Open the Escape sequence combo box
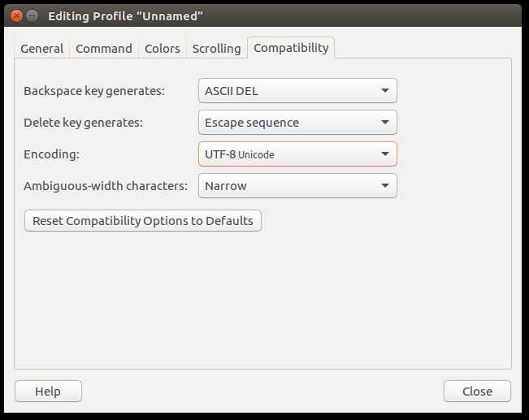 point(297,123)
